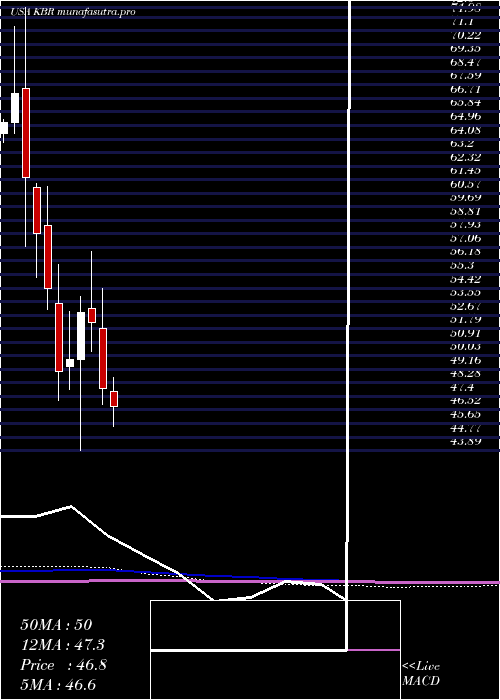
Task: Click the last red candle near 46.8
Action: click(114, 399)
